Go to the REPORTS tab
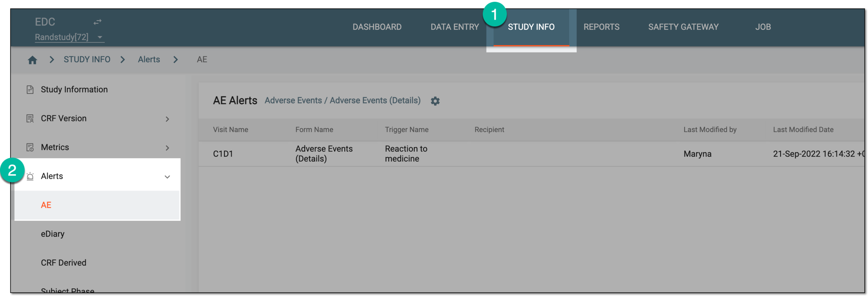This screenshot has height=296, width=868. pos(601,27)
